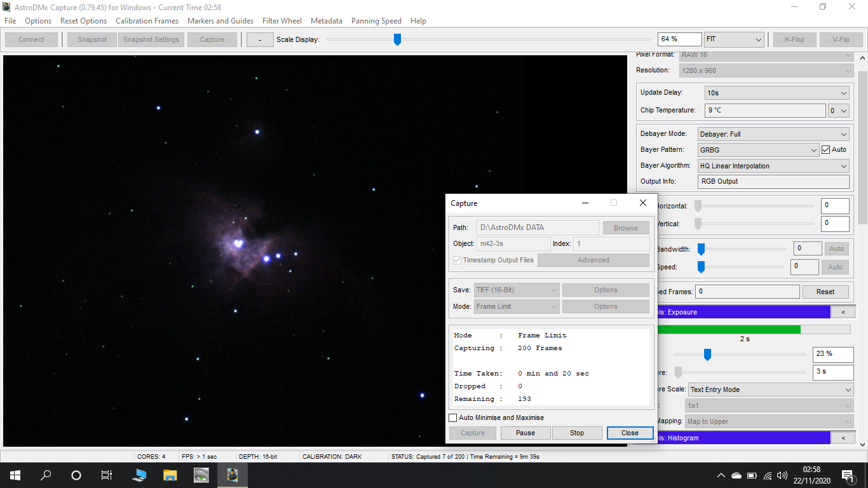Viewport: 868px width, 488px height.
Task: Open the AstroDMx Capture taskbar icon
Action: (x=232, y=475)
